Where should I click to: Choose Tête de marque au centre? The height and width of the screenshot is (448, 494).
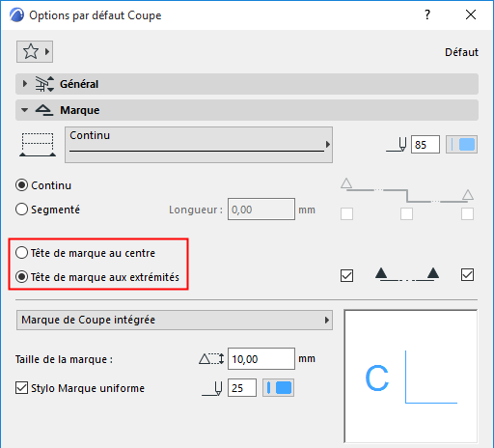click(21, 253)
